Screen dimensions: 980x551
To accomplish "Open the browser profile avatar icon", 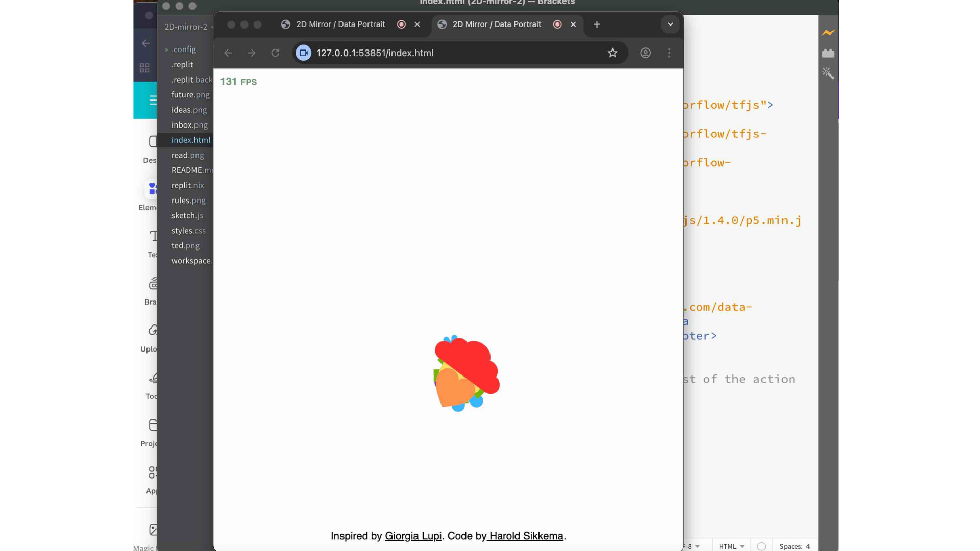I will pos(645,53).
